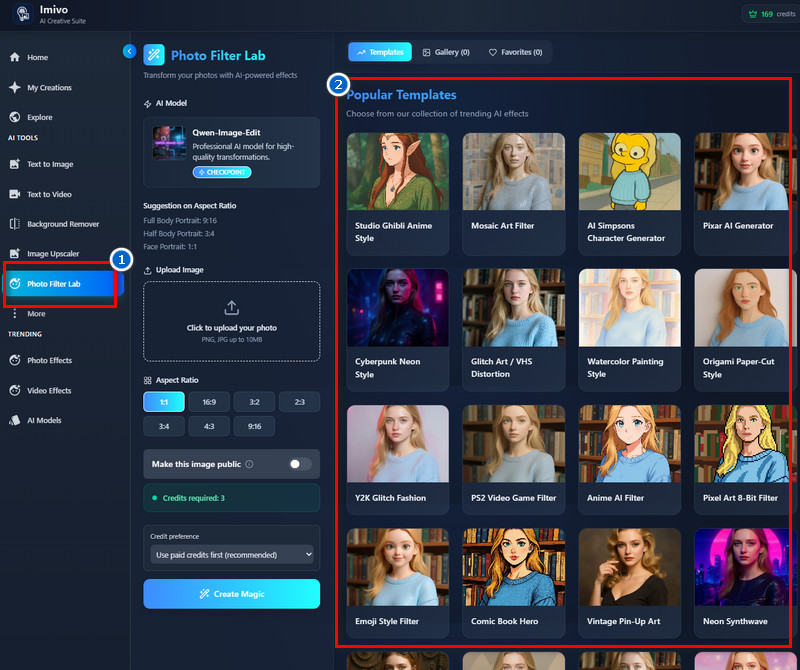Select the 1:1 aspect ratio
The image size is (800, 670).
(164, 402)
